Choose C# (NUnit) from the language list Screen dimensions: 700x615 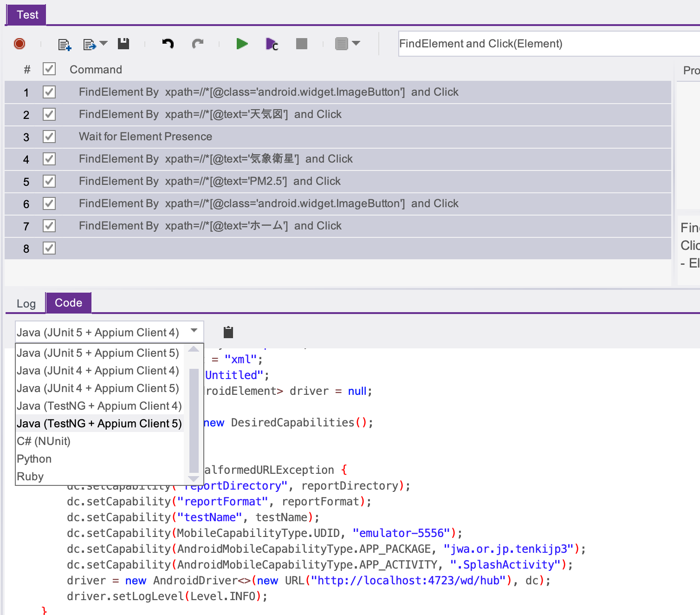pyautogui.click(x=100, y=441)
